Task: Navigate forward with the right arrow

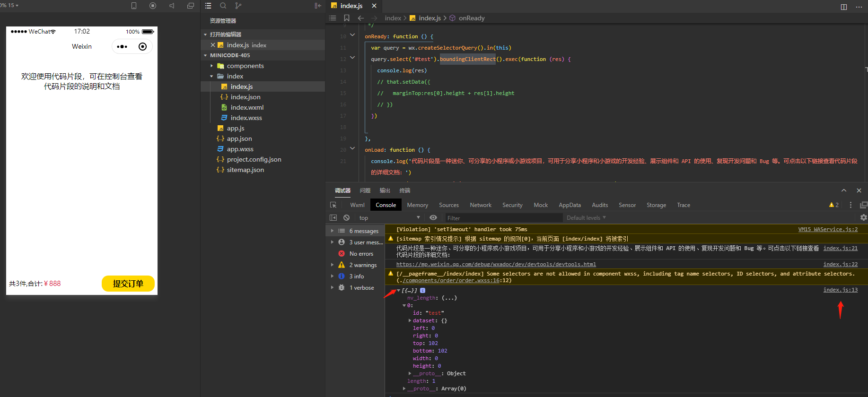Action: tap(374, 18)
